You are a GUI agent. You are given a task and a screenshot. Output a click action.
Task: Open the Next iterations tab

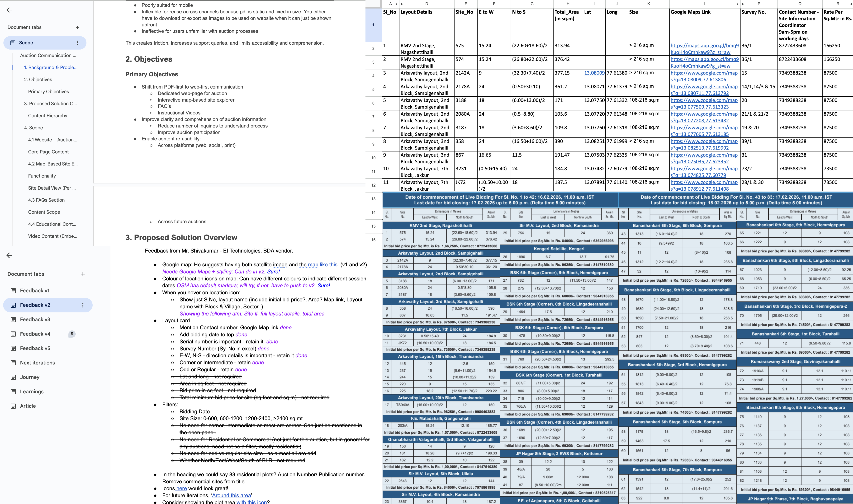[37, 363]
